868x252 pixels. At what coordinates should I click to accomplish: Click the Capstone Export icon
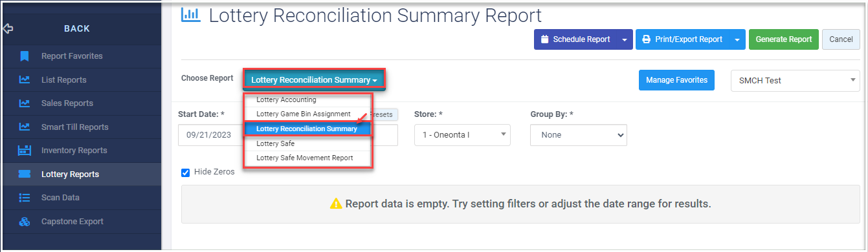point(25,222)
